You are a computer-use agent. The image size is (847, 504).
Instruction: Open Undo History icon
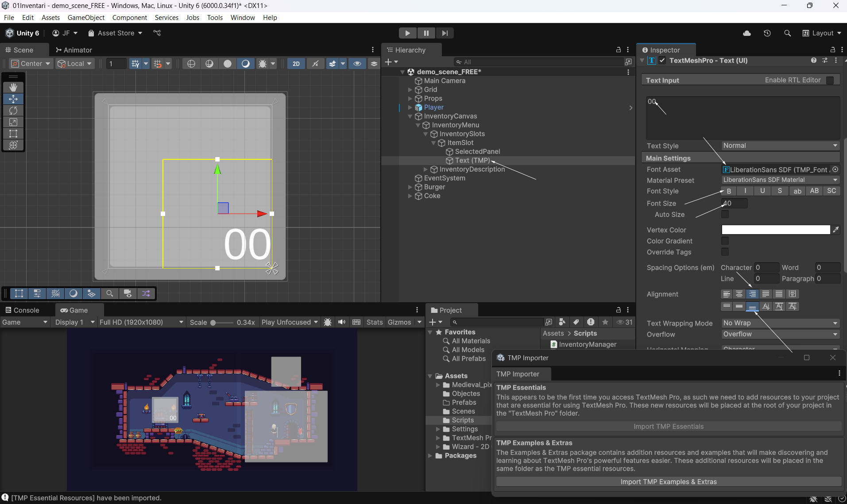[767, 33]
